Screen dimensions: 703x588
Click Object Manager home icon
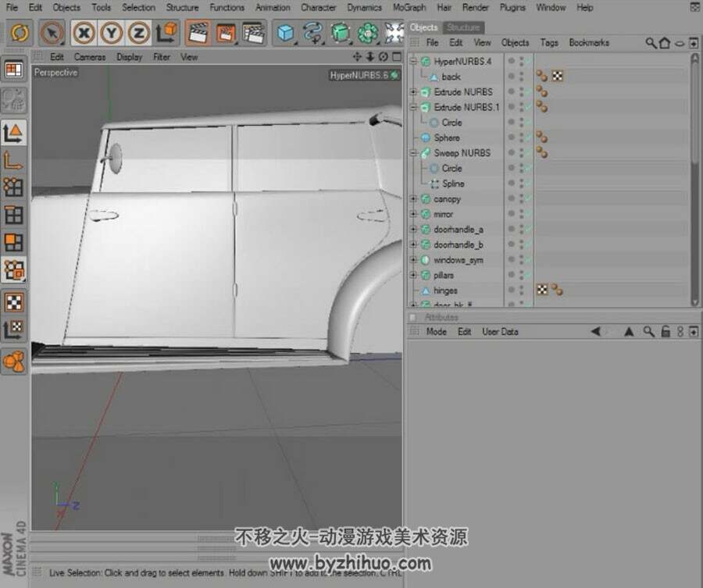tap(665, 43)
